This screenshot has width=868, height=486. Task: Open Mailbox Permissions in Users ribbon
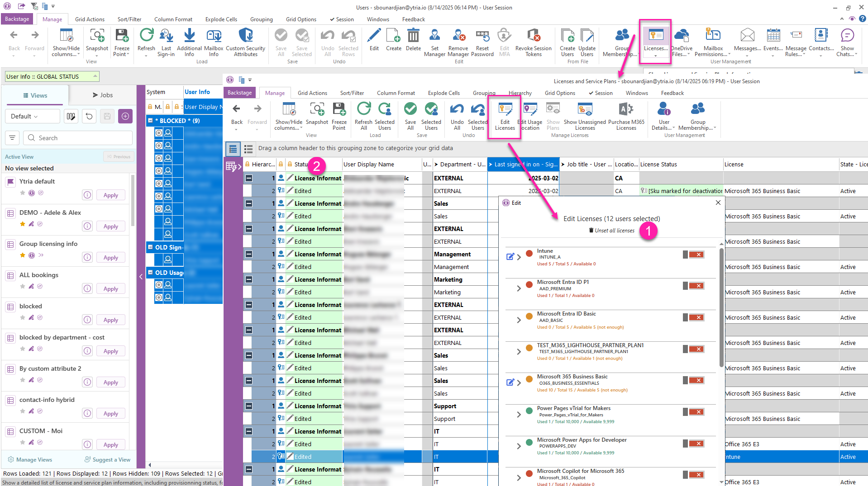[x=713, y=42]
